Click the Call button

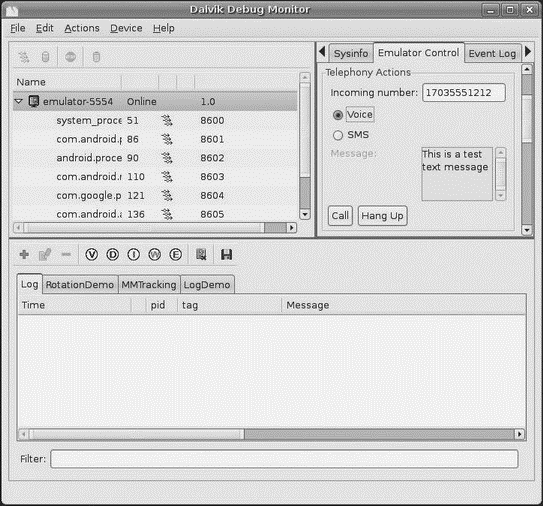(x=340, y=216)
